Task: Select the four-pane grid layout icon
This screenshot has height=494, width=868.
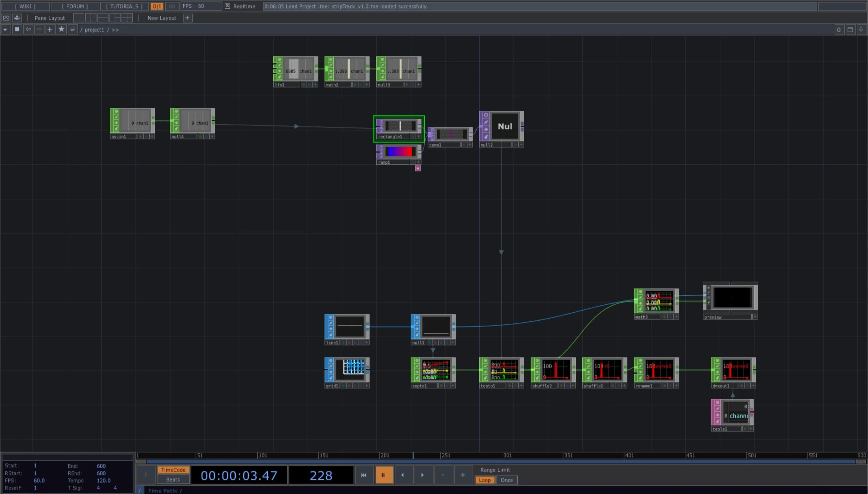Action: (127, 18)
